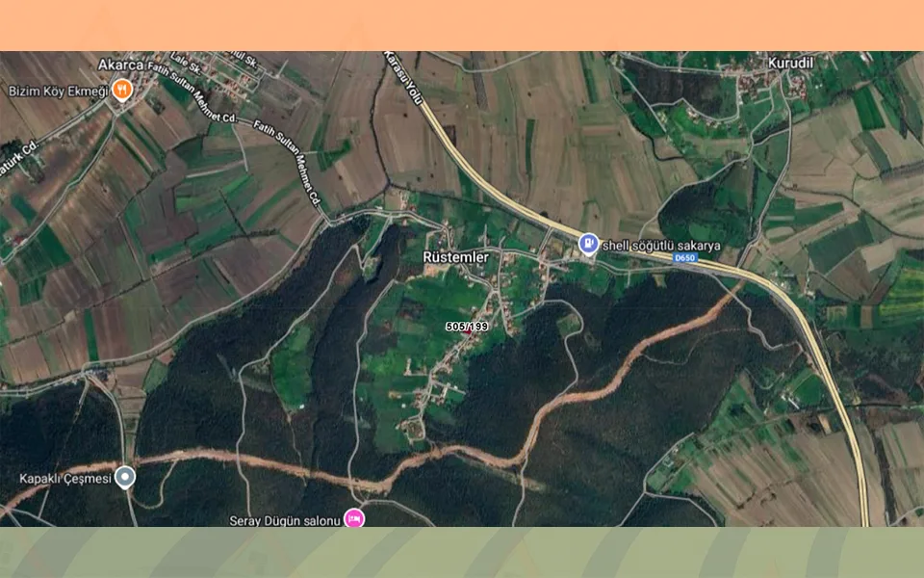The width and height of the screenshot is (924, 578).
Task: Select the Kurudil village label
Action: [x=790, y=63]
